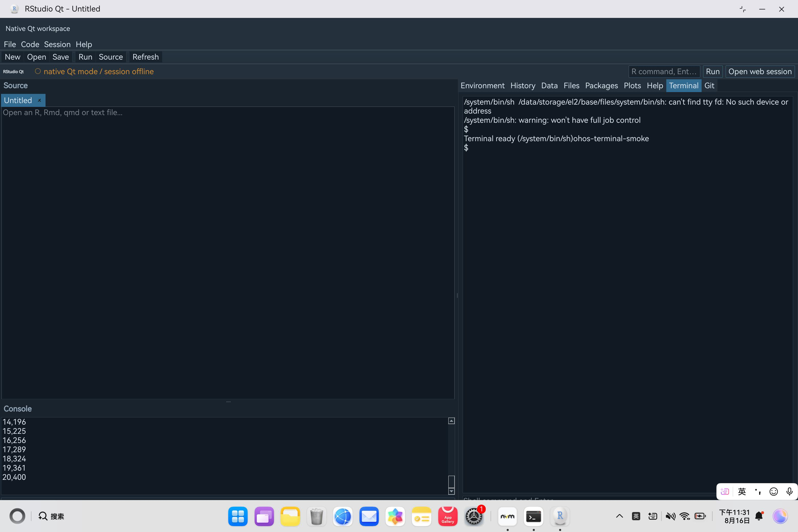The image size is (798, 532).
Task: Toggle the 英 language mode on IME bar
Action: (x=742, y=492)
